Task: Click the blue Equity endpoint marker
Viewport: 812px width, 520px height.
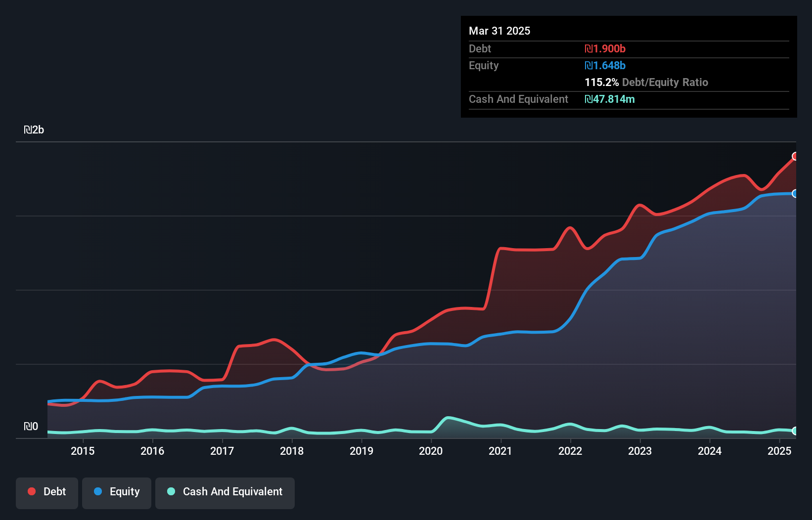Action: [795, 193]
